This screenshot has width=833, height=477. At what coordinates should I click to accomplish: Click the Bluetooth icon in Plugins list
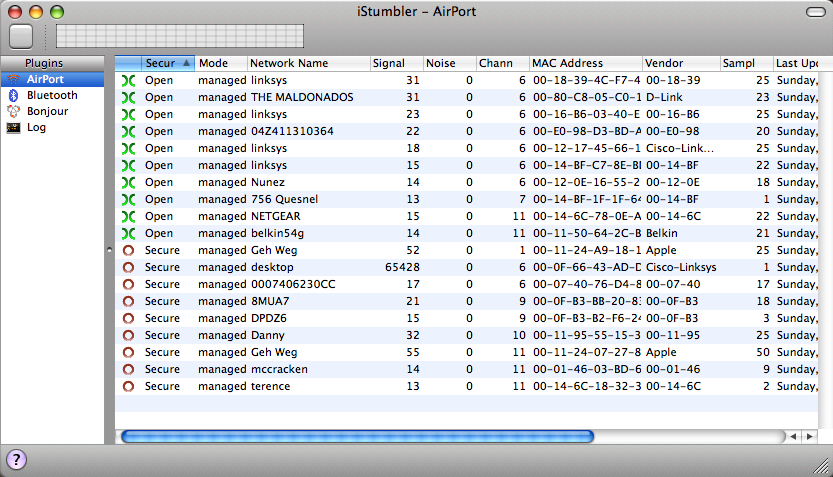coord(13,95)
